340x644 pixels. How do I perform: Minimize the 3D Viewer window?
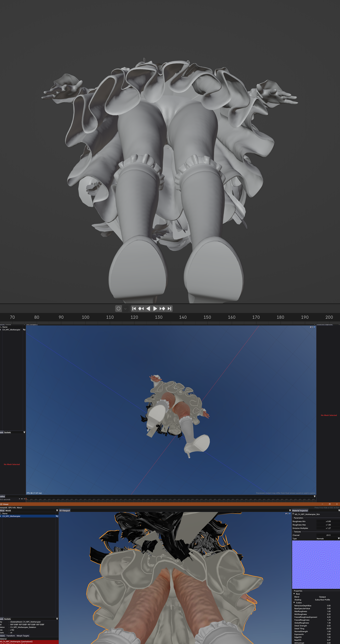(x=322, y=504)
